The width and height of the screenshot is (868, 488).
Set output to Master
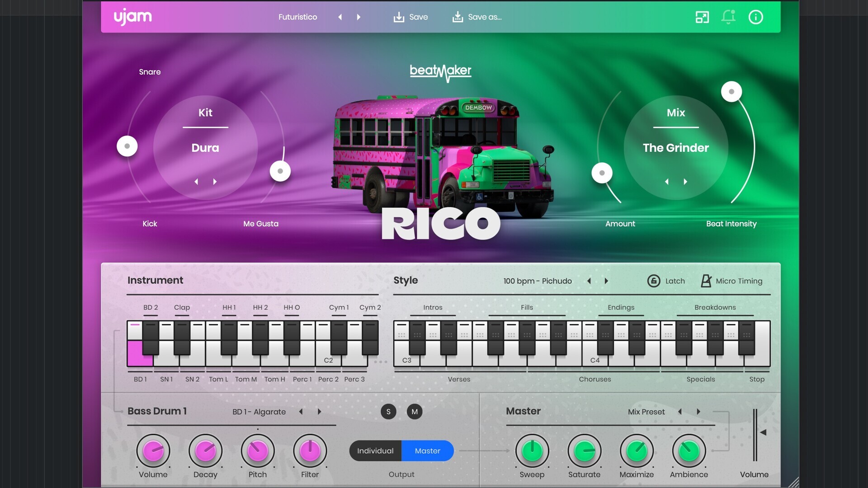[x=428, y=451]
